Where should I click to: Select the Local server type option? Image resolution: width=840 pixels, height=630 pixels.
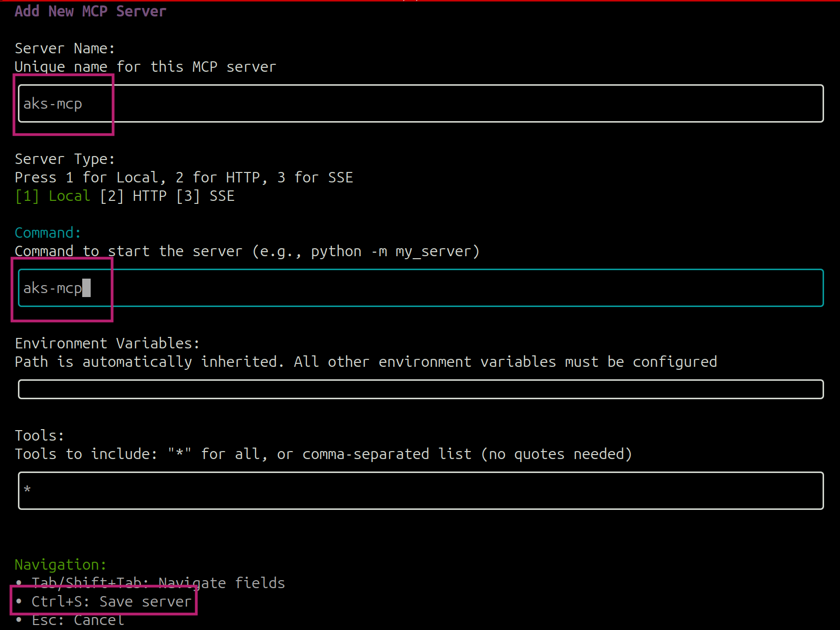pyautogui.click(x=52, y=195)
